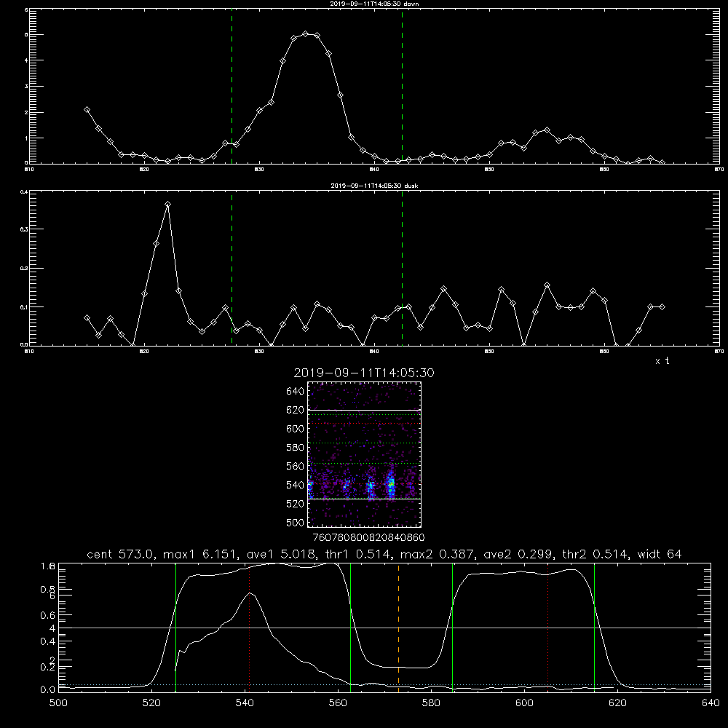
Task: Click the left green dashed line in dusk plot
Action: click(232, 269)
